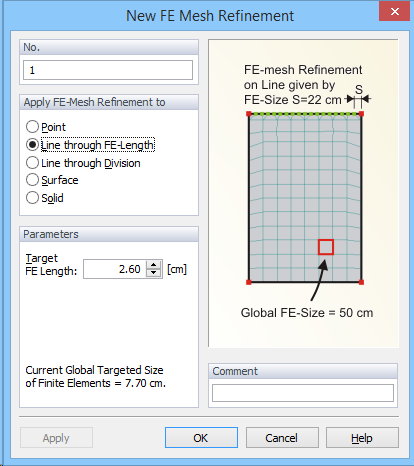The height and width of the screenshot is (466, 414).
Task: Click the Cancel button
Action: (282, 438)
